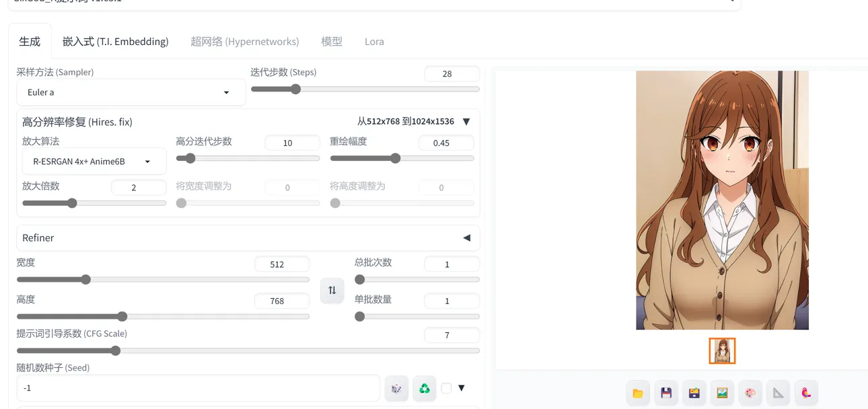Open the 超网络 (Hypernetworks) tab
This screenshot has width=868, height=409.
coord(245,41)
